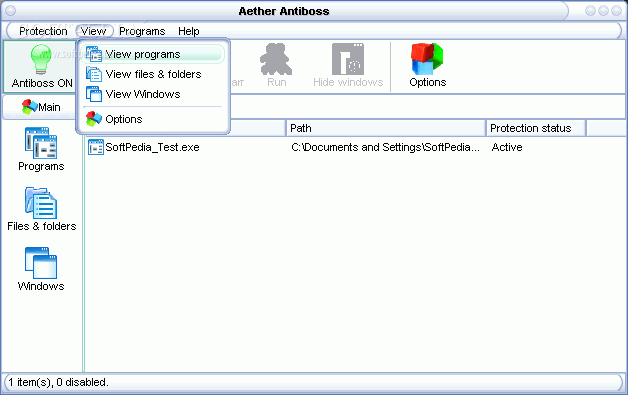Click the round button at title bar left
Image resolution: width=628 pixels, height=395 pixels.
point(10,10)
